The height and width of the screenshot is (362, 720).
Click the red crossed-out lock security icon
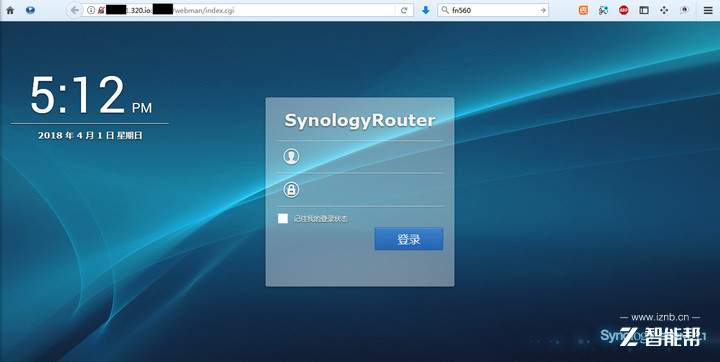tap(101, 10)
